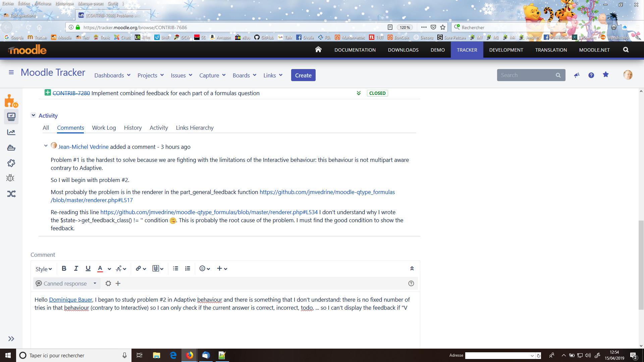Focus the Tracker Search field
Screen dimensions: 644x362
click(531, 75)
